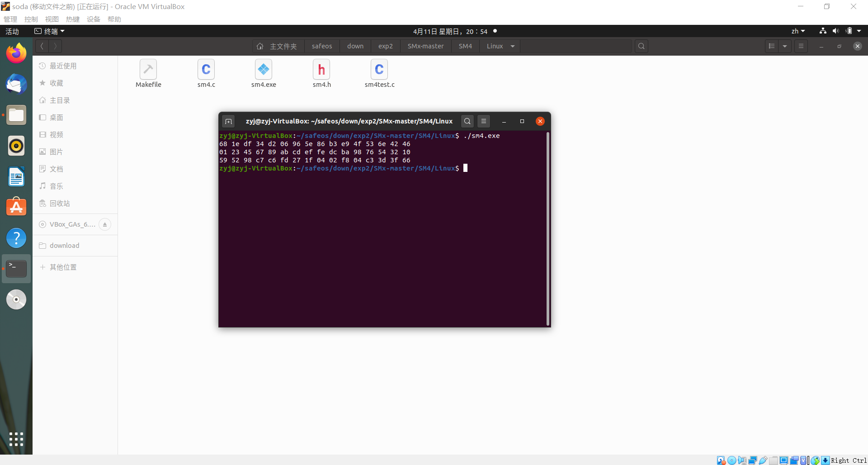Open the 设备 menu in VirtualBox

(x=94, y=19)
